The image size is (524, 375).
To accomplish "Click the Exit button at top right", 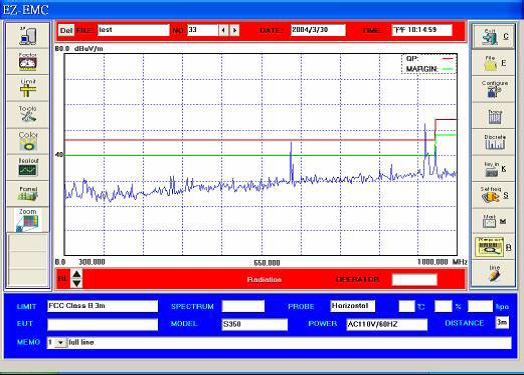I will (493, 36).
